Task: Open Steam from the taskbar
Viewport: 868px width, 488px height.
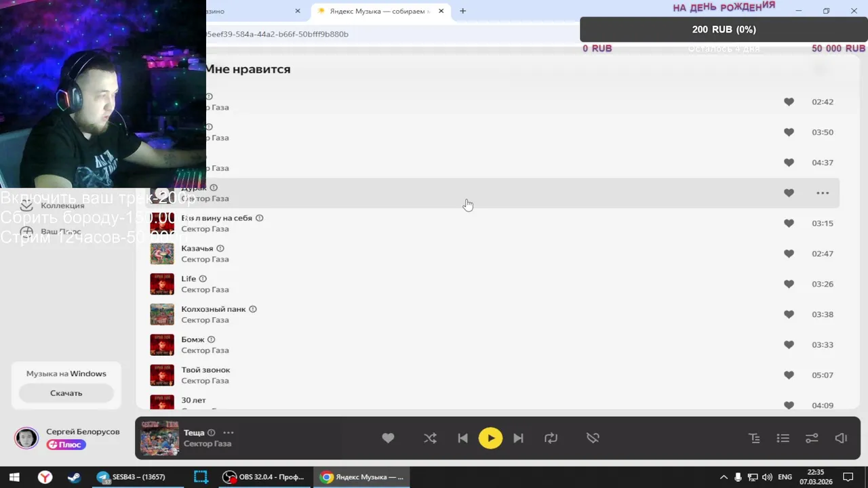Action: coord(74,477)
